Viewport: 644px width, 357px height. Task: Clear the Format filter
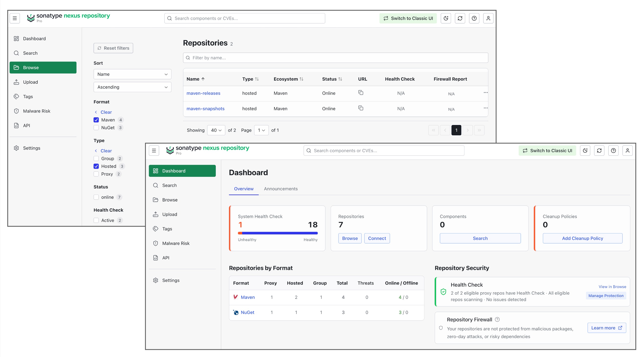click(x=104, y=112)
